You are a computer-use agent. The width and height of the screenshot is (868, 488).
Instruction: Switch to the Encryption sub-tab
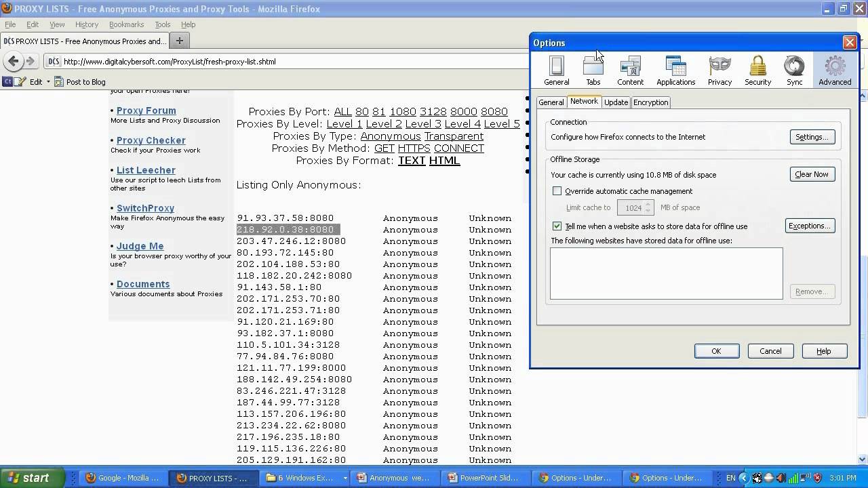coord(650,102)
